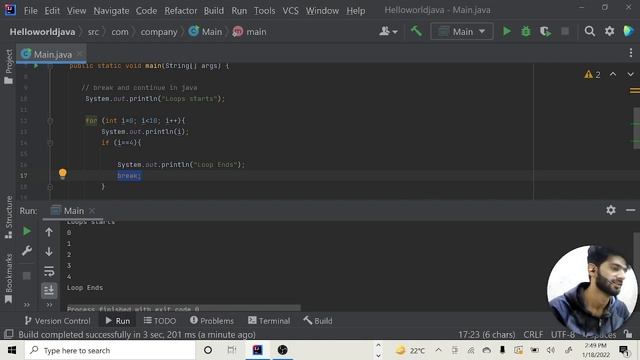
Task: Build project using the hammer icon
Action: [x=416, y=31]
